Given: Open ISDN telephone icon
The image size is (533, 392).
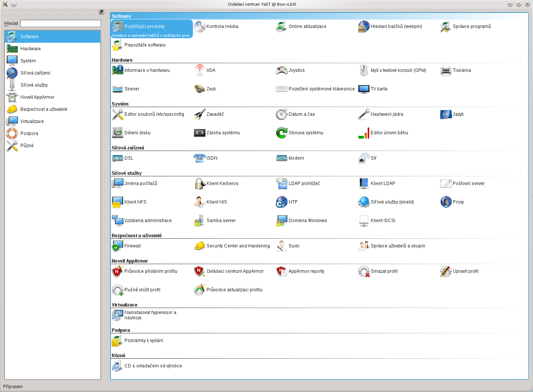Looking at the screenshot, I should (x=199, y=158).
